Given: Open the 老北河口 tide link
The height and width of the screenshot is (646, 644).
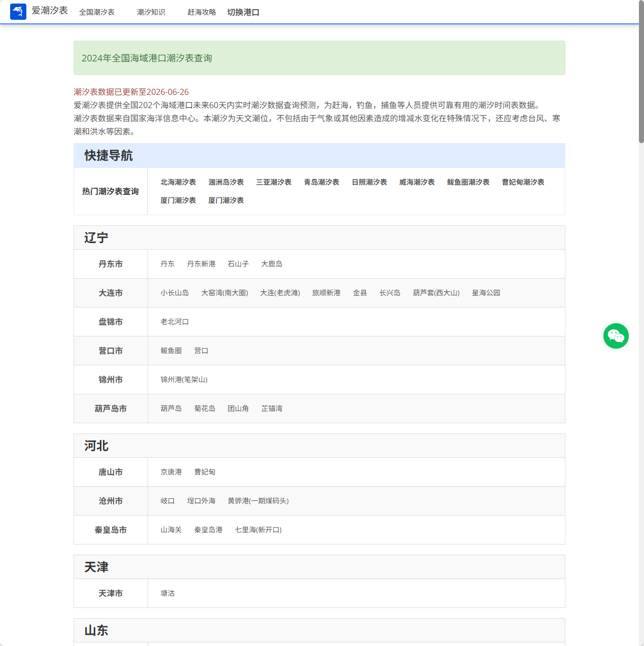Looking at the screenshot, I should point(175,322).
